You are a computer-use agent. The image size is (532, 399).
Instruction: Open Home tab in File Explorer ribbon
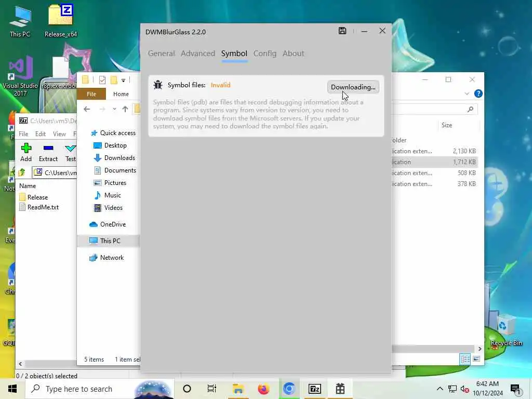pyautogui.click(x=121, y=94)
